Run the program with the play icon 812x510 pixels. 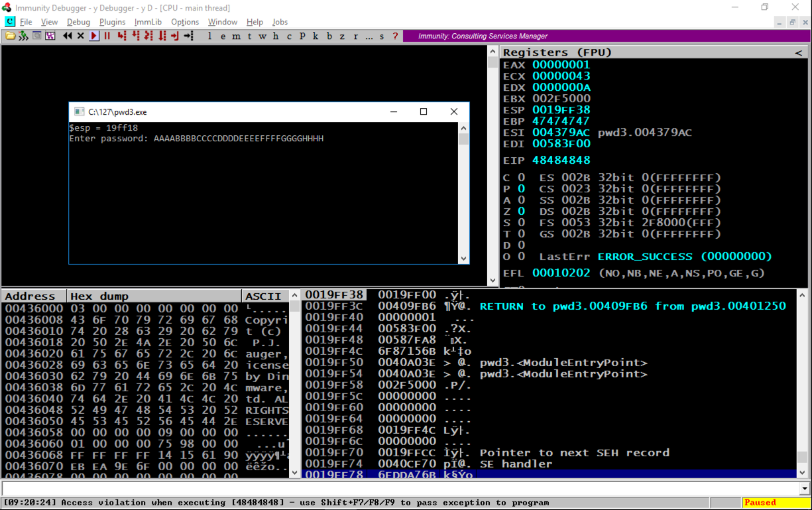coord(94,36)
